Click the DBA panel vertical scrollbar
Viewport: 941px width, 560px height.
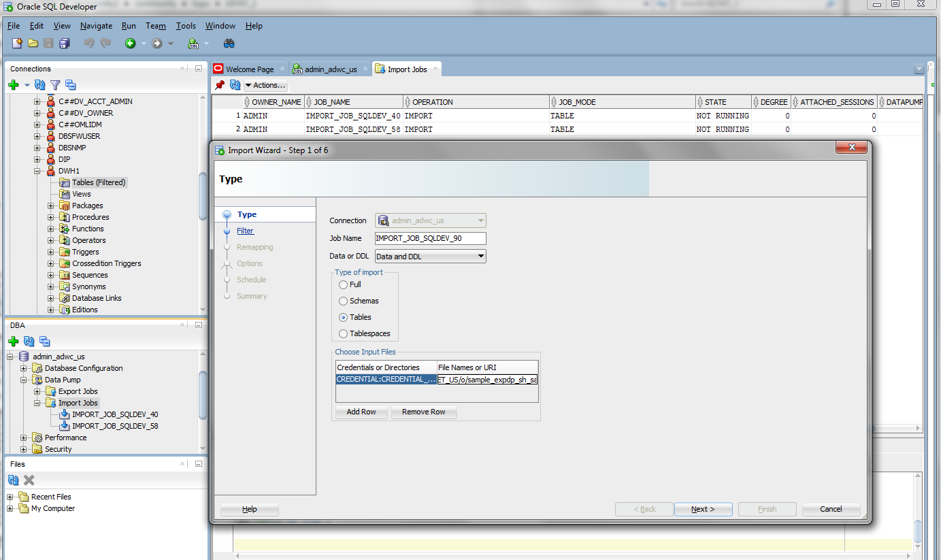point(202,395)
